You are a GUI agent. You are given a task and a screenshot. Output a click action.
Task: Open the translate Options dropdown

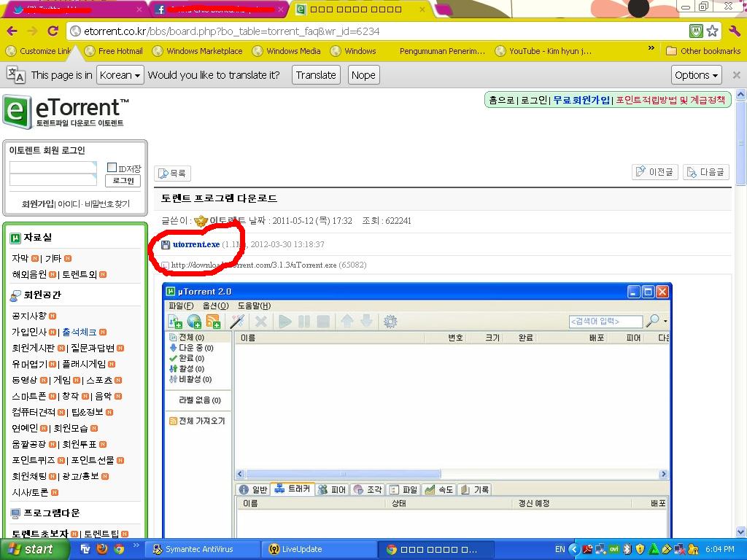696,75
